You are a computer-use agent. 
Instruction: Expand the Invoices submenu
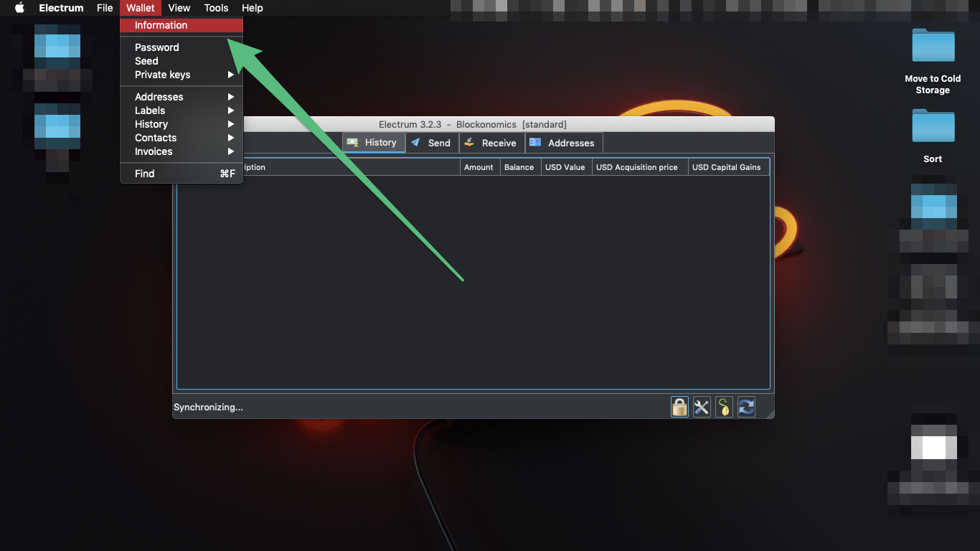coord(182,151)
